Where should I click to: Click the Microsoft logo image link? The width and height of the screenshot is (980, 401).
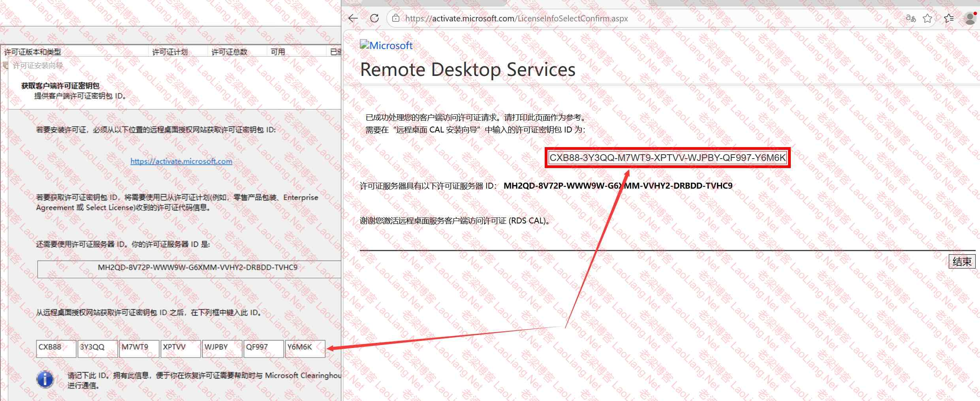click(386, 45)
